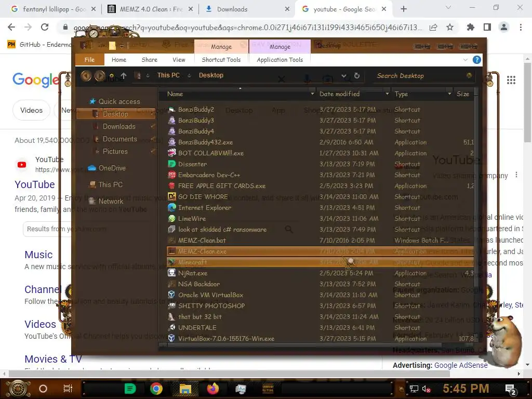Select the UNDERTALE shortcut icon
The width and height of the screenshot is (532, 399).
[x=171, y=327]
